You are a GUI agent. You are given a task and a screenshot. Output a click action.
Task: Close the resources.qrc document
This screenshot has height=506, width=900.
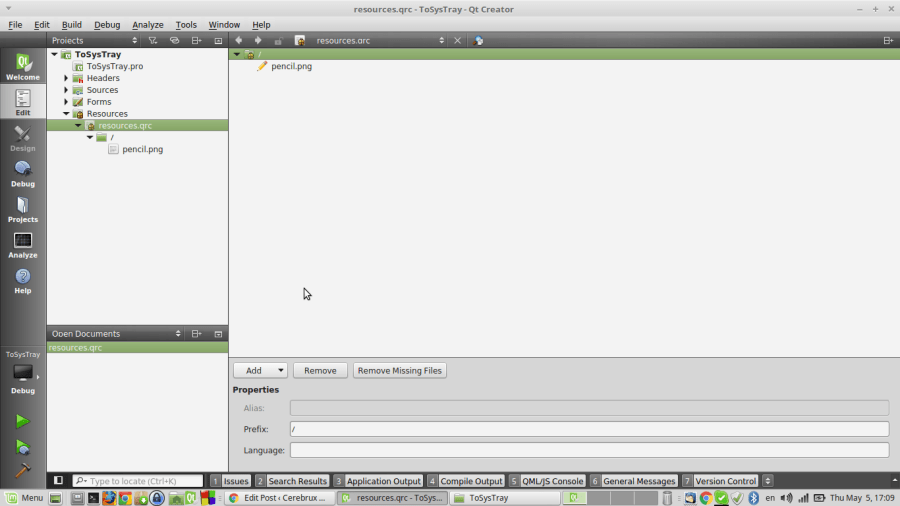coord(457,41)
